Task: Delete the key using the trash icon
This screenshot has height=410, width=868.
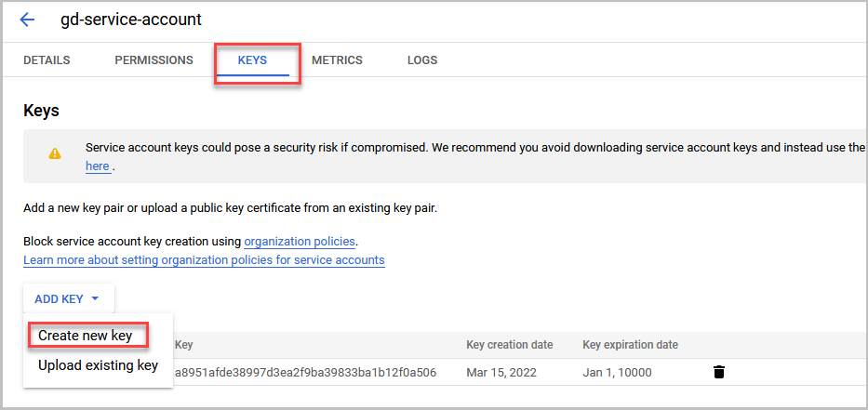Action: (x=718, y=372)
